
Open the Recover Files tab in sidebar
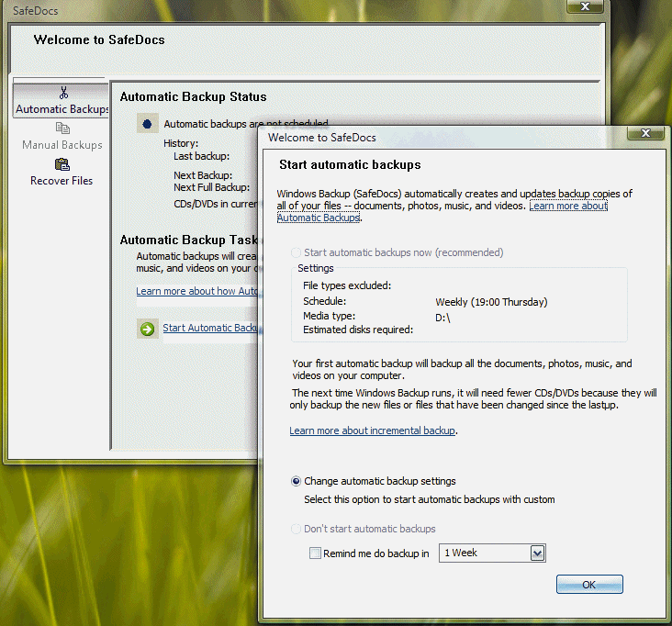pos(62,173)
